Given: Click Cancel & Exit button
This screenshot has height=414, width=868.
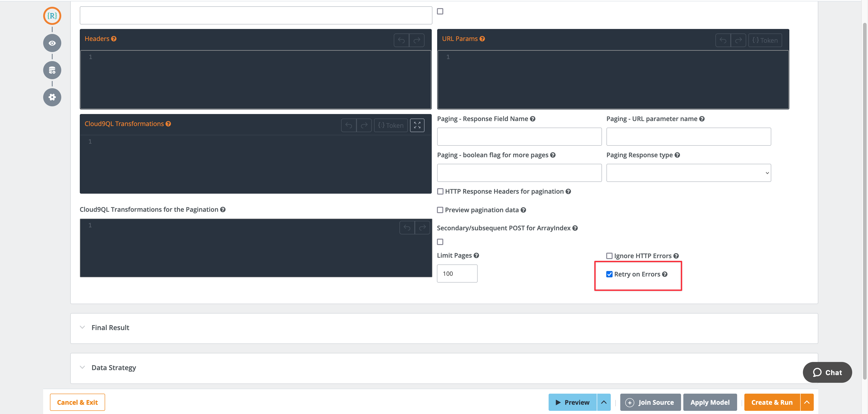Looking at the screenshot, I should (x=77, y=402).
